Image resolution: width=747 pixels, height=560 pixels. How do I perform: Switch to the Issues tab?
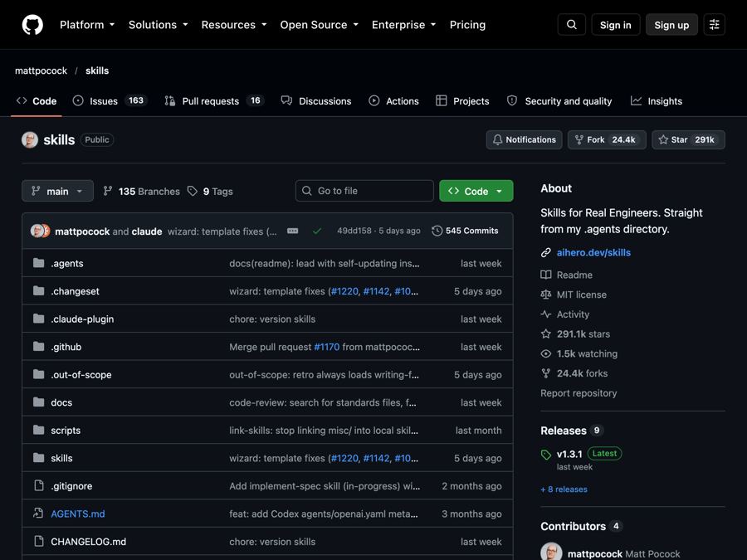(x=110, y=101)
